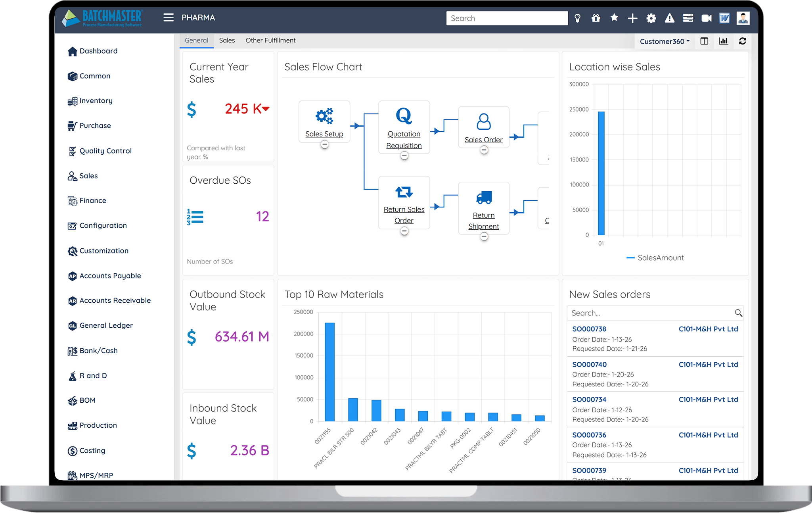Image resolution: width=812 pixels, height=513 pixels.
Task: Open the hamburger menu next to PHARMA
Action: pos(169,17)
